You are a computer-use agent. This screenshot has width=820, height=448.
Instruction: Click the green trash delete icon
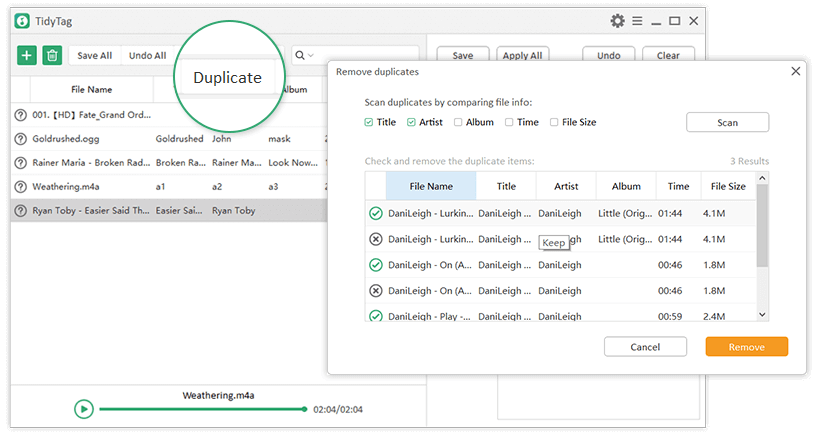pyautogui.click(x=52, y=56)
